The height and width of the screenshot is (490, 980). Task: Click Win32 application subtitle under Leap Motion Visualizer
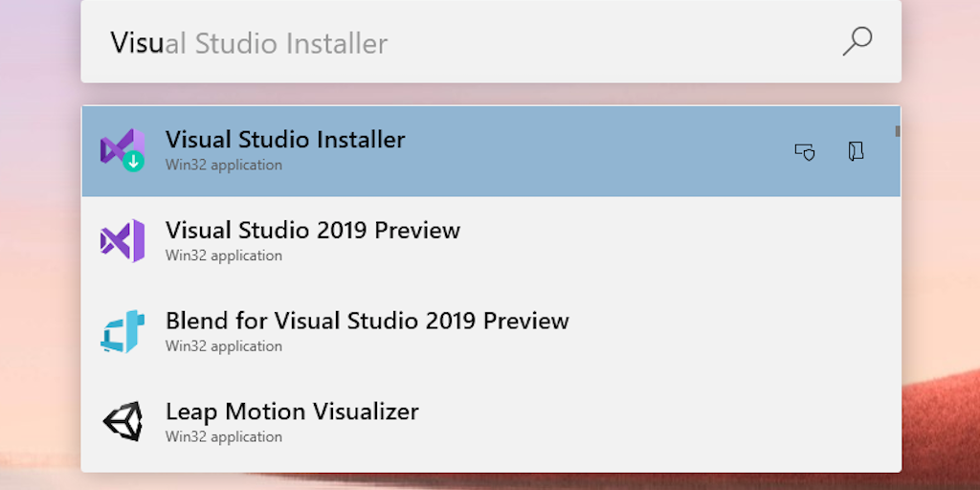click(x=224, y=437)
